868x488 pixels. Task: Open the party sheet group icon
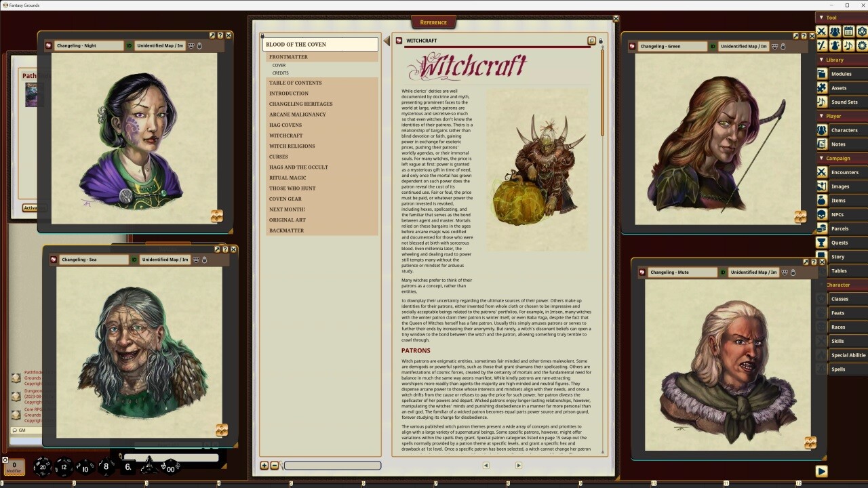[x=835, y=31]
